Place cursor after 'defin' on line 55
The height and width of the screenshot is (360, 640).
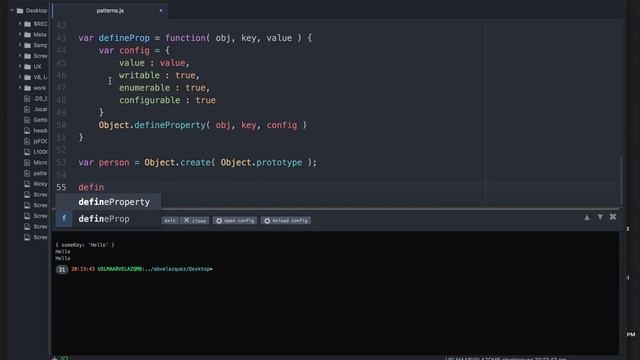tap(104, 187)
